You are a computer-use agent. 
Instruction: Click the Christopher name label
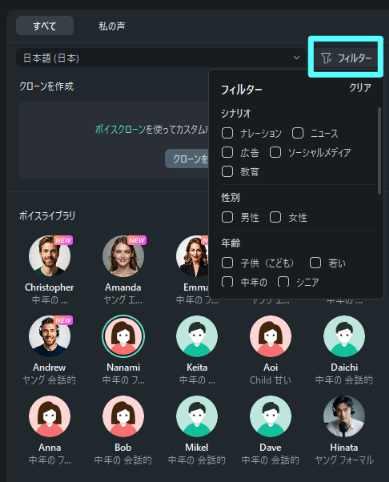click(49, 287)
